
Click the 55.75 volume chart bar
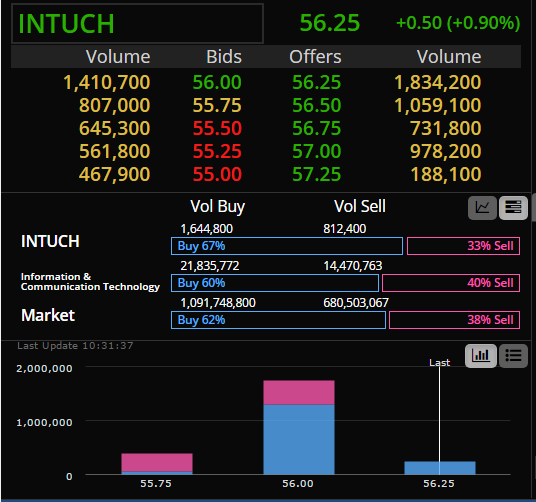[x=157, y=464]
